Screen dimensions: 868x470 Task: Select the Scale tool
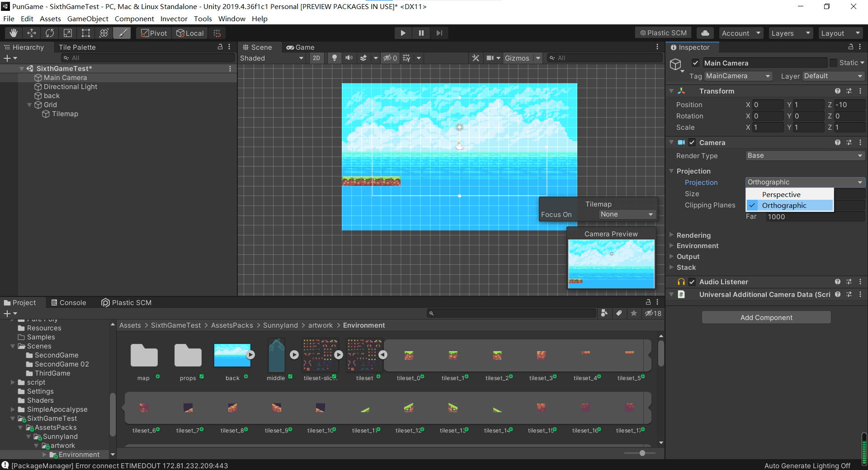pyautogui.click(x=68, y=33)
